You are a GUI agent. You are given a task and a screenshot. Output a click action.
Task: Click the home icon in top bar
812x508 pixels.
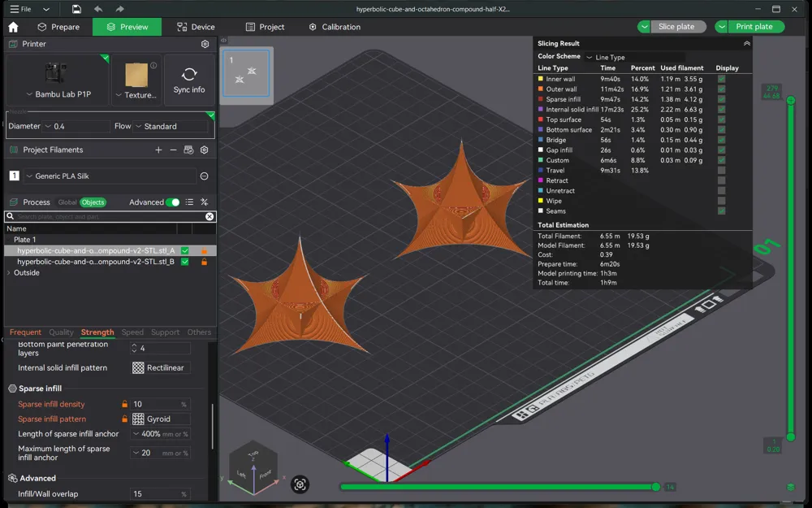[x=14, y=27]
